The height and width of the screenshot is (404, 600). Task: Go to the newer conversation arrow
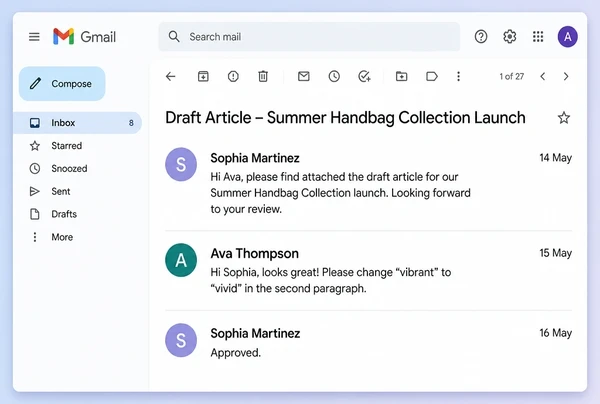(x=543, y=77)
